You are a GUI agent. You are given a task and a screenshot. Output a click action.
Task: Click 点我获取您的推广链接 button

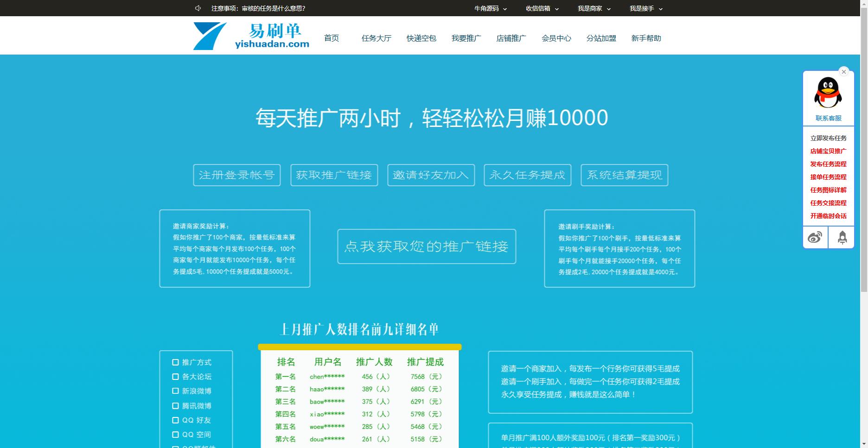(x=427, y=246)
